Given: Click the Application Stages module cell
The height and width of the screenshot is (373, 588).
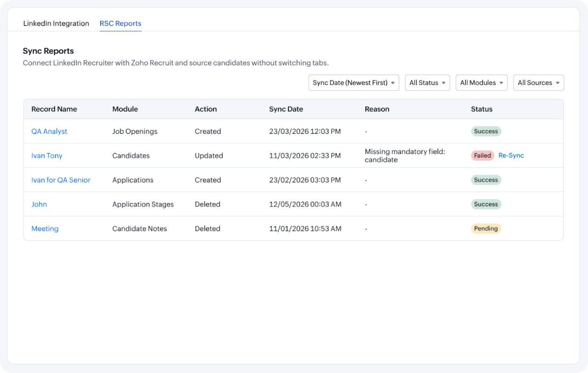Looking at the screenshot, I should click(143, 205).
